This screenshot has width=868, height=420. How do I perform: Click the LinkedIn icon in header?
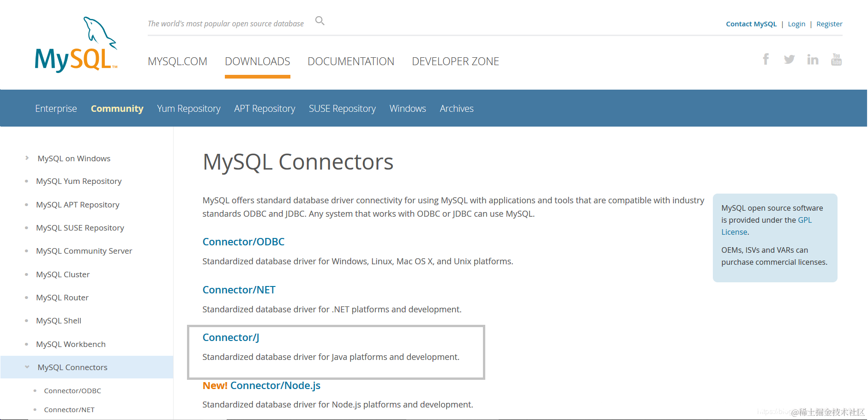(x=813, y=60)
